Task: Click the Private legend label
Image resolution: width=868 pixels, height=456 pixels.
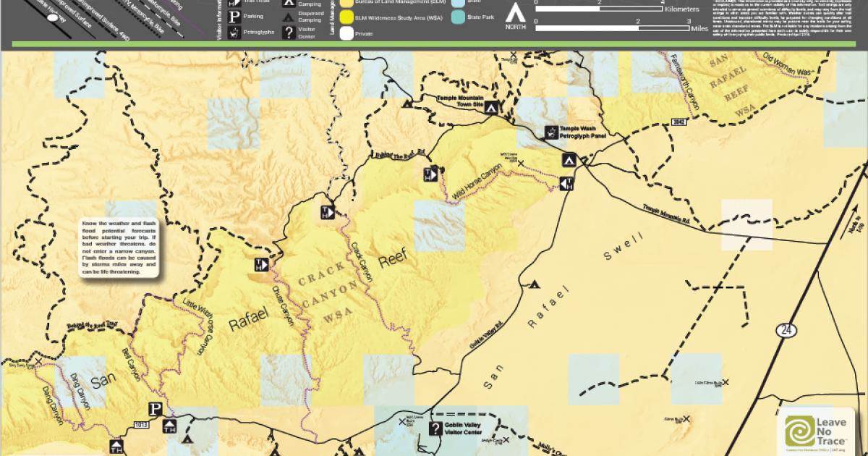Action: coord(365,33)
